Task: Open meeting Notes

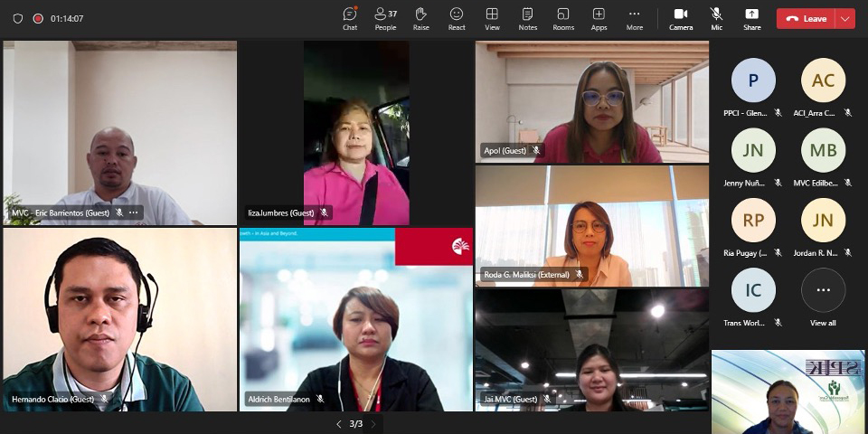Action: pos(527,18)
